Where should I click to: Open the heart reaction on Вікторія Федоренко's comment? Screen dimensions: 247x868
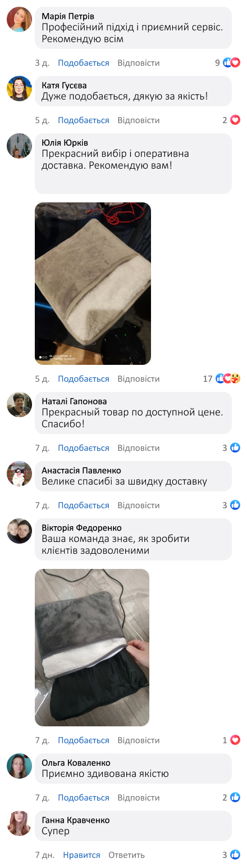(235, 740)
